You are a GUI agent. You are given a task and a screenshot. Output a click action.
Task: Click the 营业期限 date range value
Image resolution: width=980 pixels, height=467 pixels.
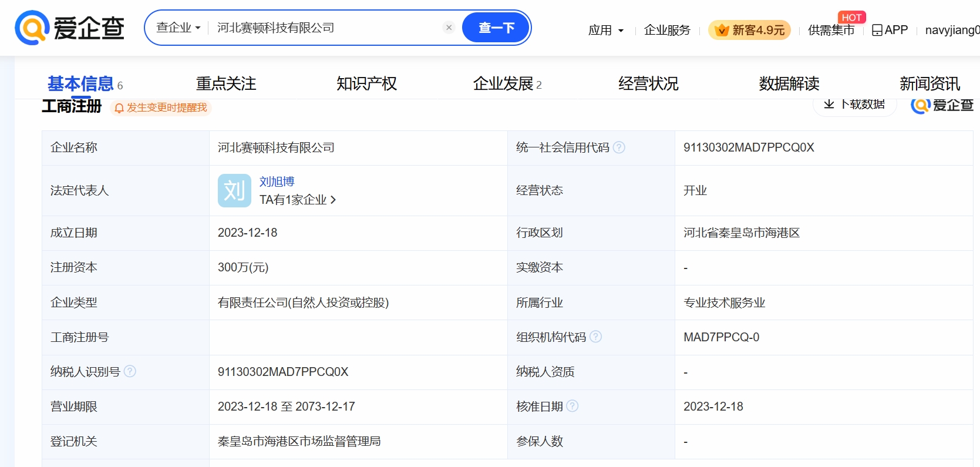[x=286, y=406]
